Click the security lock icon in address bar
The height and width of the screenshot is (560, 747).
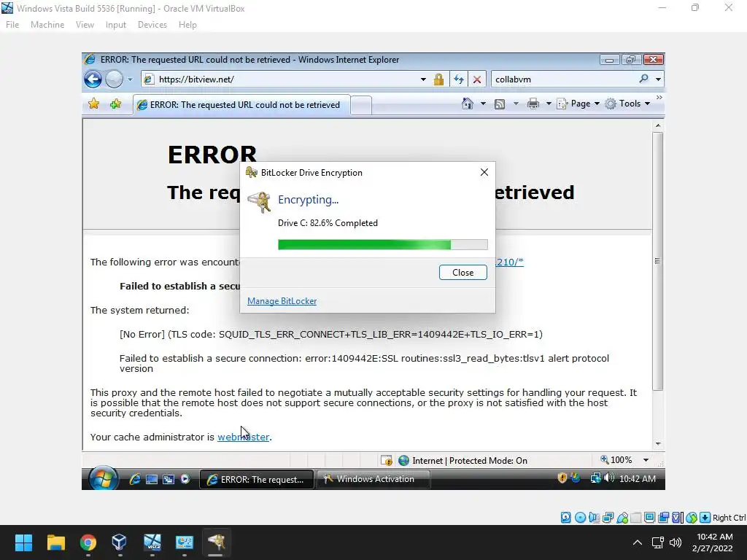(438, 79)
